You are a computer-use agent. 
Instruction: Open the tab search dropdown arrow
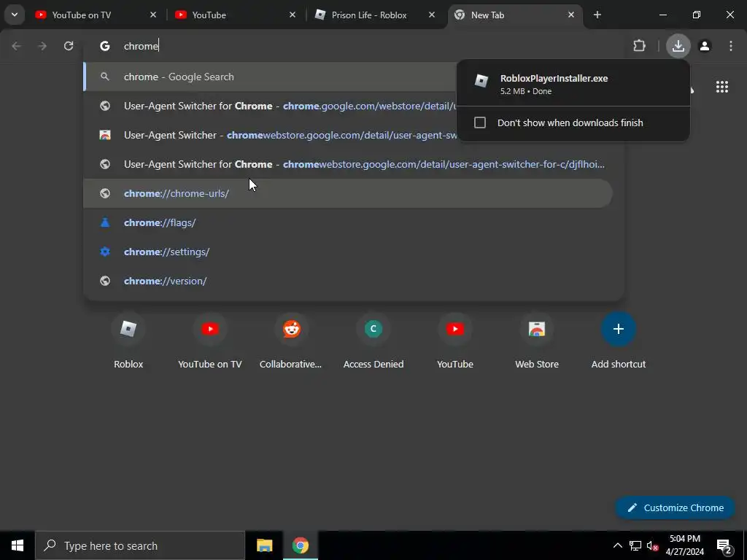15,15
